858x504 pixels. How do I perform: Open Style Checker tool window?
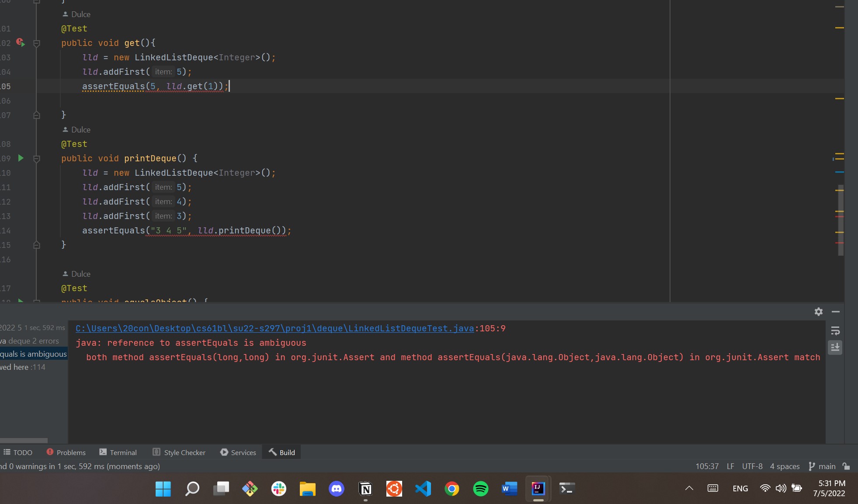click(179, 452)
